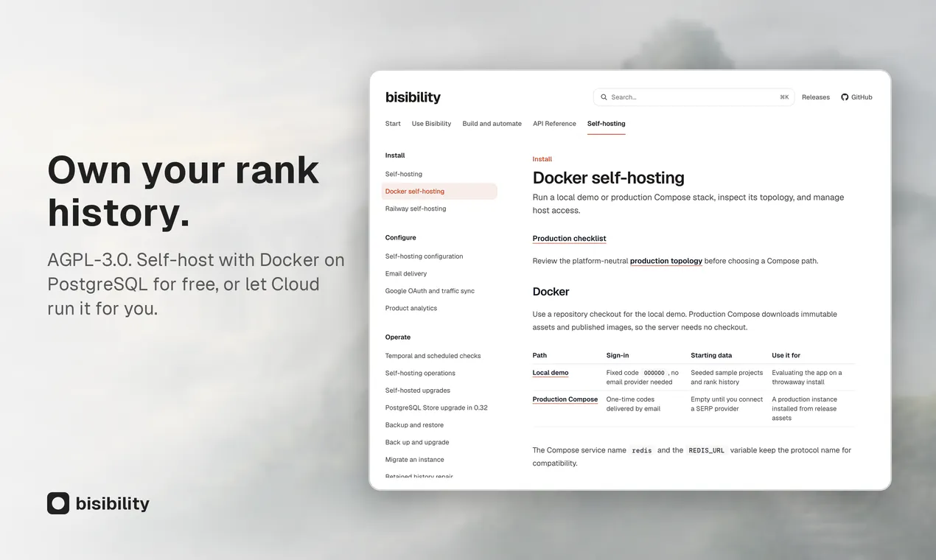Open the Production Compose table link
This screenshot has height=560, width=936.
[565, 399]
